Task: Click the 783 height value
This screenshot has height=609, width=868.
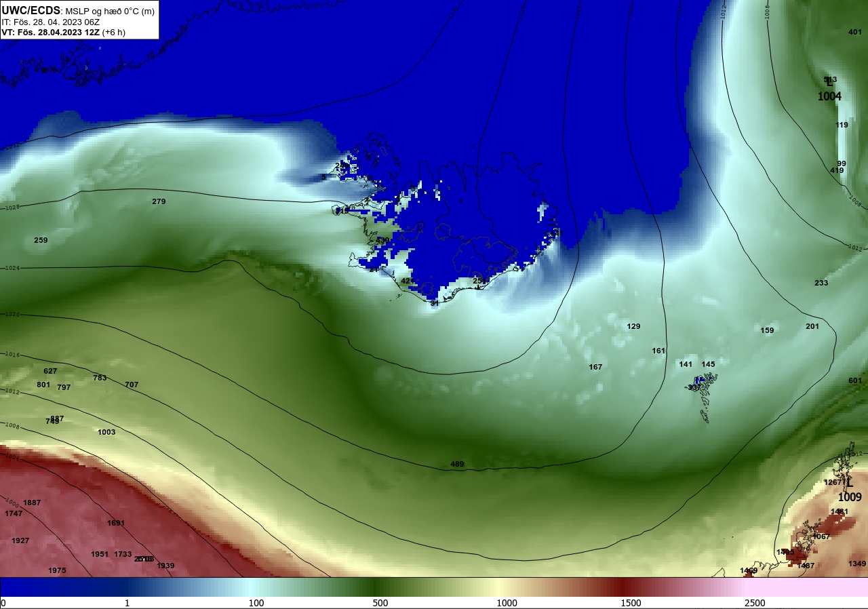Action: pyautogui.click(x=100, y=378)
